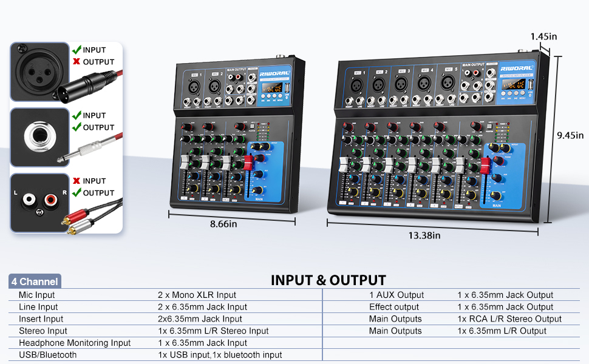Click the green INPUT checkmark beside the XLR connector
This screenshot has height=364, width=589.
coord(78,50)
